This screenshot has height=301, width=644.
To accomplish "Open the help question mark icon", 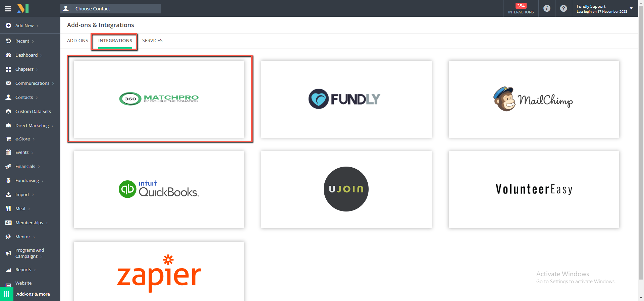I will click(563, 8).
